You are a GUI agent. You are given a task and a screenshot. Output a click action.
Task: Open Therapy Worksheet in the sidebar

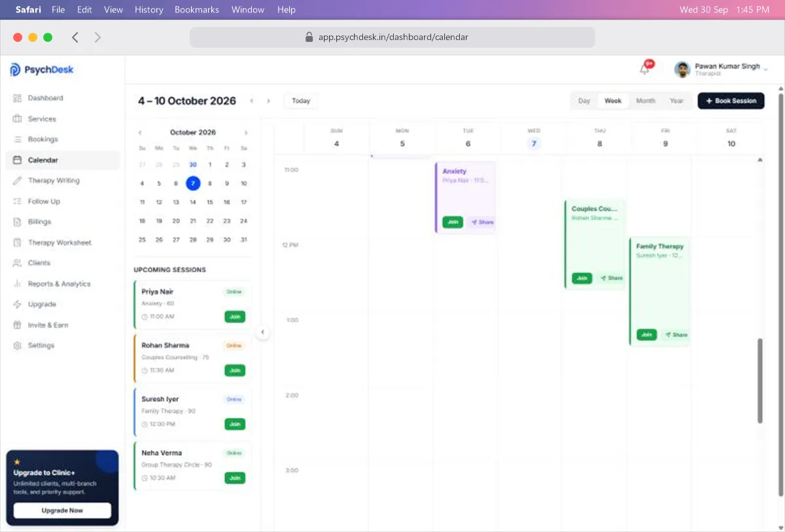click(x=52, y=243)
